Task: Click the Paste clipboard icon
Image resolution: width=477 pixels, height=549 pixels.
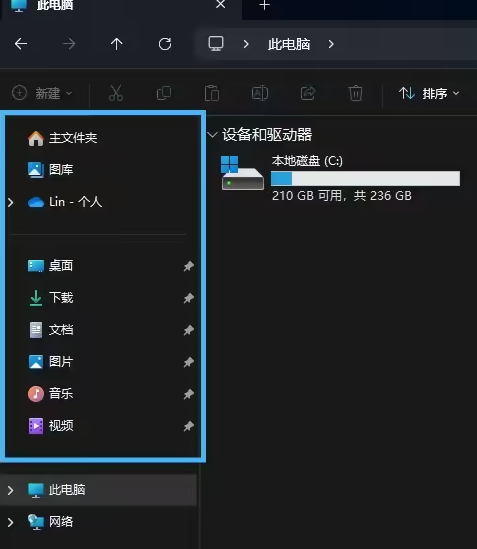Action: pyautogui.click(x=212, y=93)
